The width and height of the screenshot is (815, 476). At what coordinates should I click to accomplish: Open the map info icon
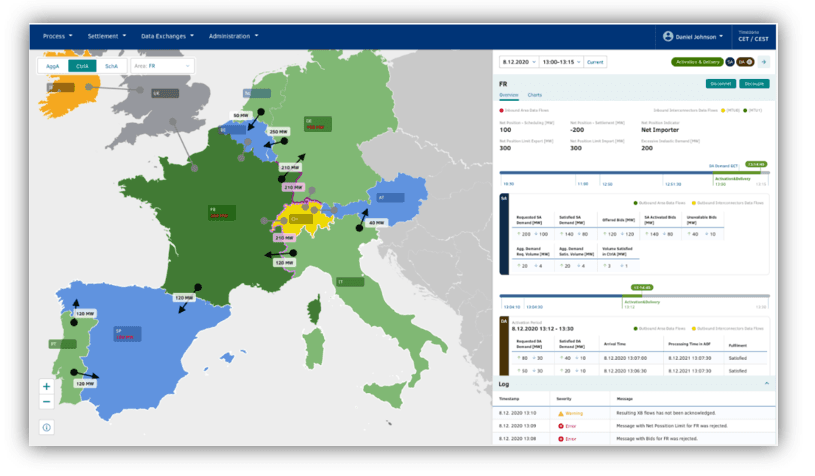(46, 427)
